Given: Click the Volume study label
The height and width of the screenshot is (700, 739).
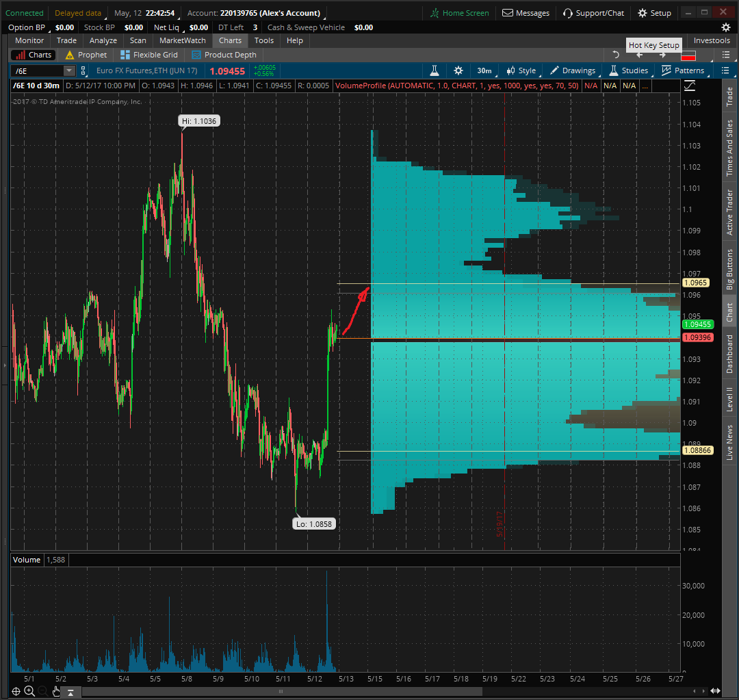Looking at the screenshot, I should click(x=27, y=560).
